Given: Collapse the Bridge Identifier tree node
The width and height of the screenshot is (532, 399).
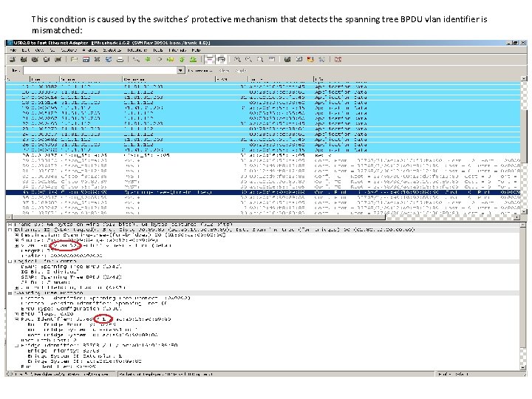Looking at the screenshot, I should coord(16,345).
